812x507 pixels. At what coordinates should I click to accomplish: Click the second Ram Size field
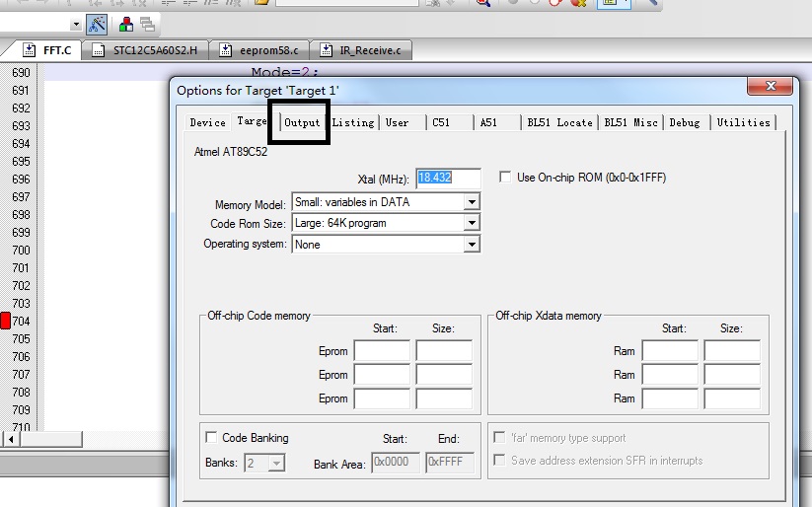pos(732,375)
